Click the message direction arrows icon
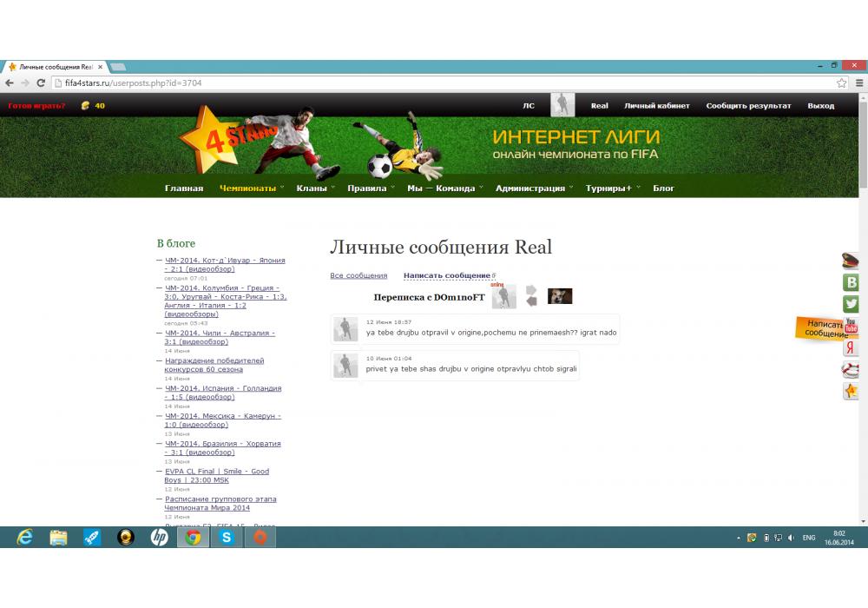The width and height of the screenshot is (868, 608). 531,295
